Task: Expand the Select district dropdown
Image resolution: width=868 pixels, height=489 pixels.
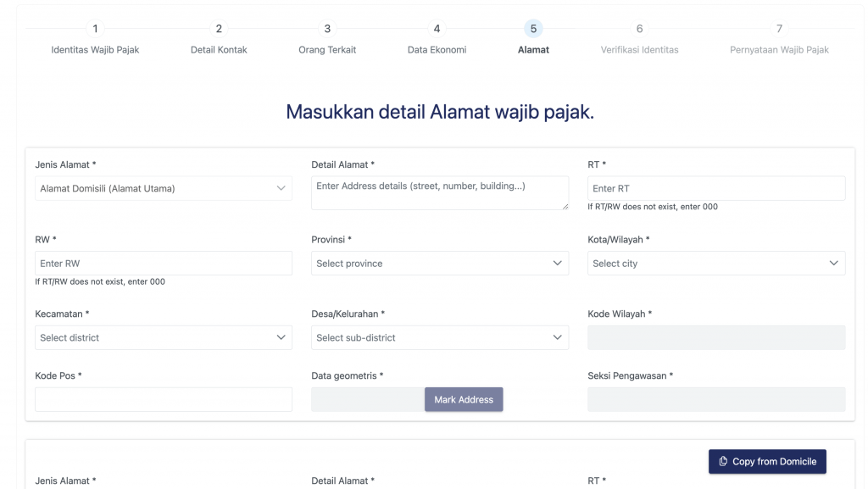Action: coord(164,337)
